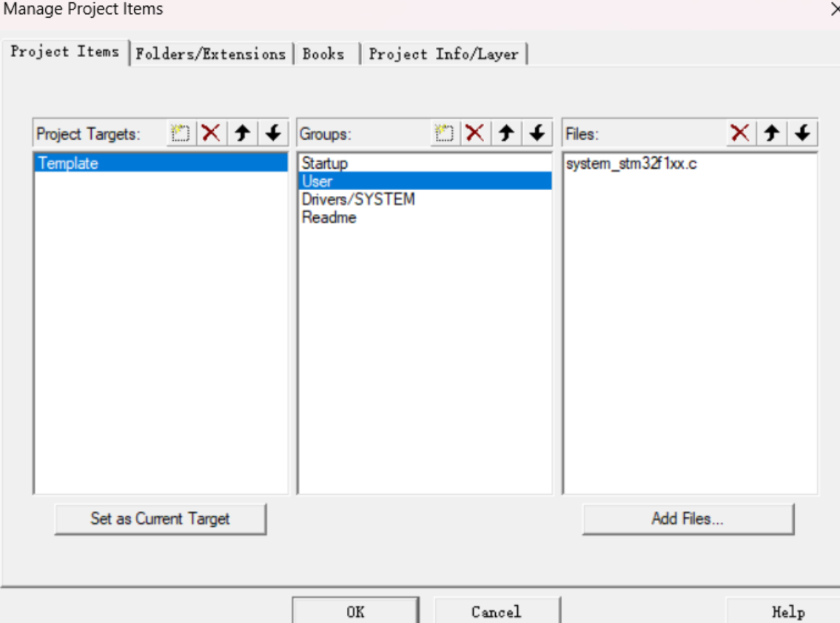Select the Template target

click(x=161, y=163)
